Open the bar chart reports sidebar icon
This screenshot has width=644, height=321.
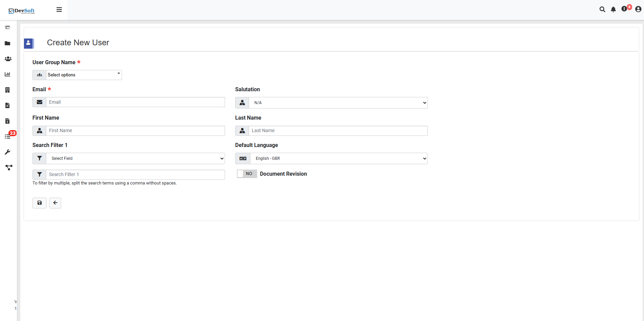click(x=7, y=74)
